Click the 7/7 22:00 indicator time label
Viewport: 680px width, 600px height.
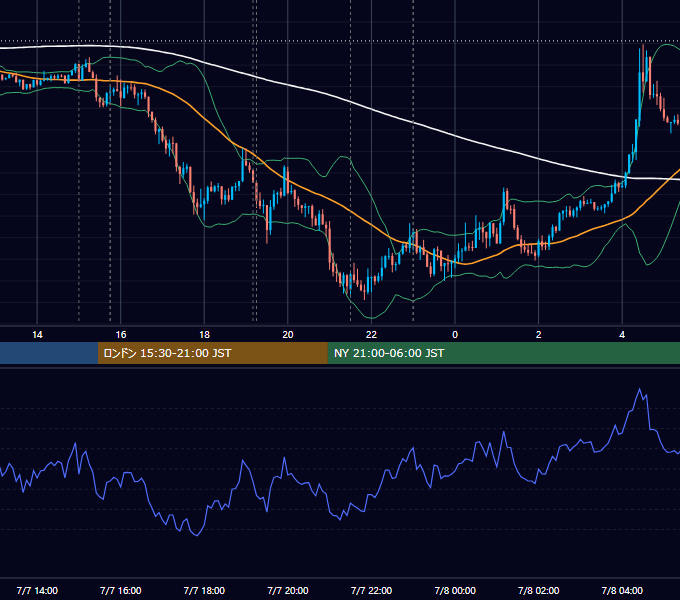tap(372, 590)
